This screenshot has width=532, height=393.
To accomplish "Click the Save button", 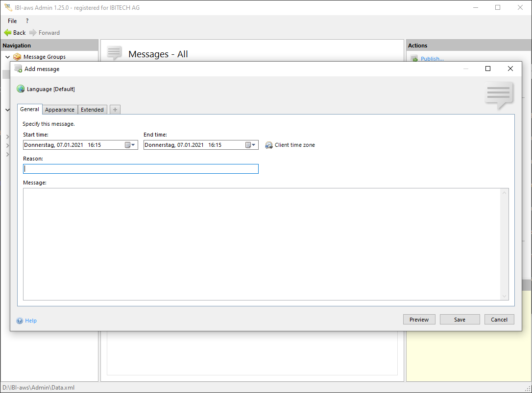I will coord(459,320).
